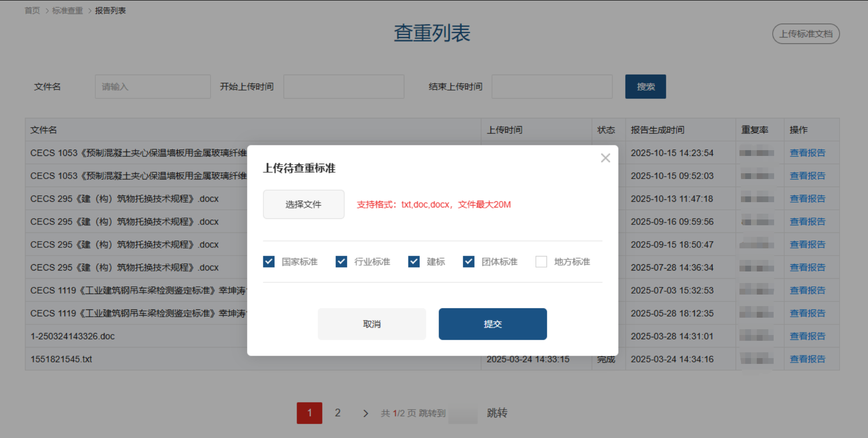Image resolution: width=868 pixels, height=438 pixels.
Task: Click 选择文件 to choose a file
Action: pyautogui.click(x=303, y=205)
